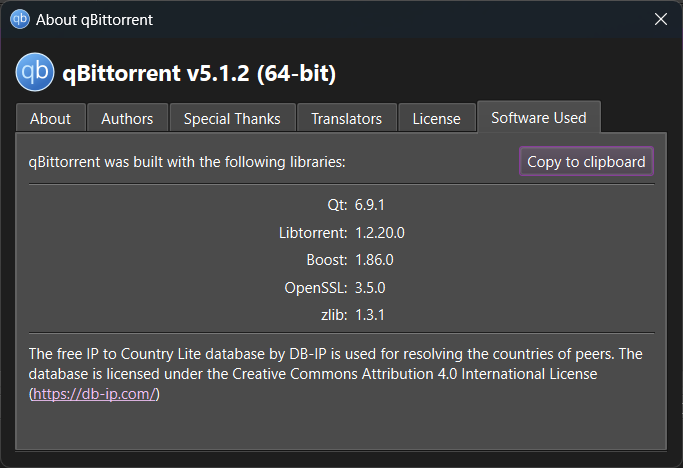Screen dimensions: 683x468
Task: Click the qBittorrent v5.1.2 (64-bit) heading
Action: click(199, 73)
